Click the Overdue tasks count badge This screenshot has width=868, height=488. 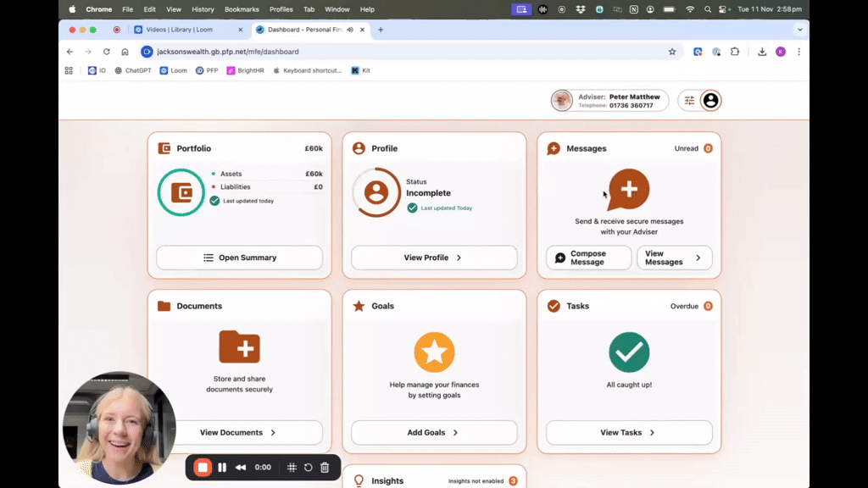(x=708, y=306)
